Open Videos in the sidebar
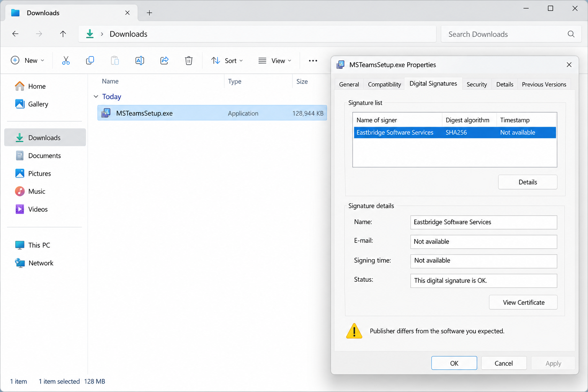588x392 pixels. 45,209
